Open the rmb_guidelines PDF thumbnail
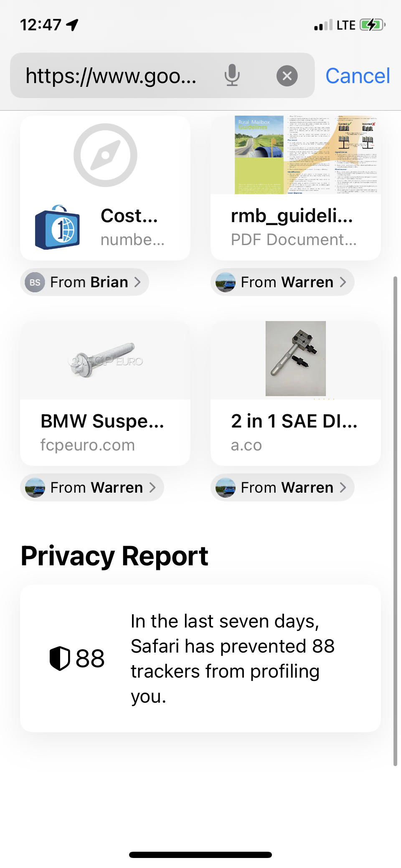 click(x=296, y=154)
